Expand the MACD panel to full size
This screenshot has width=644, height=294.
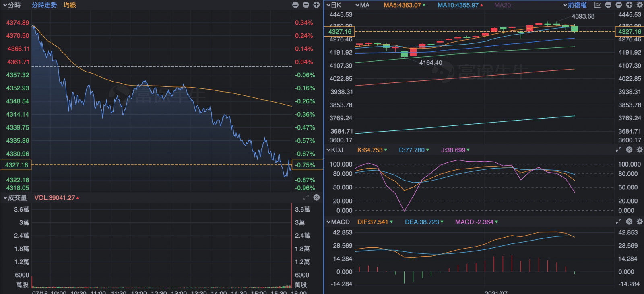(619, 222)
